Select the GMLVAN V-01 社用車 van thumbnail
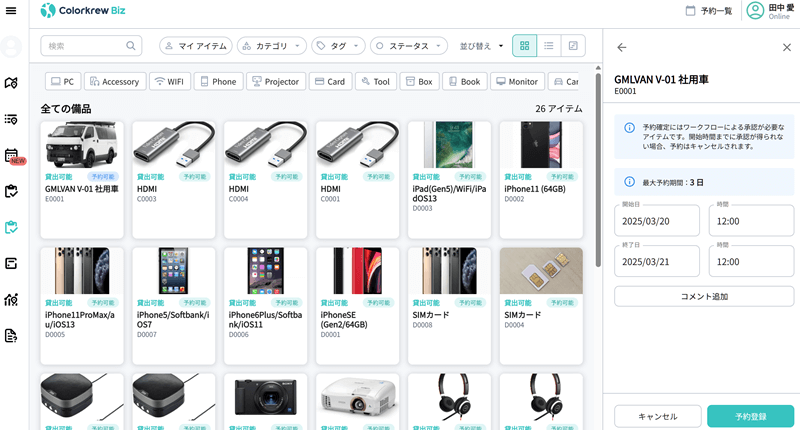 click(x=82, y=145)
